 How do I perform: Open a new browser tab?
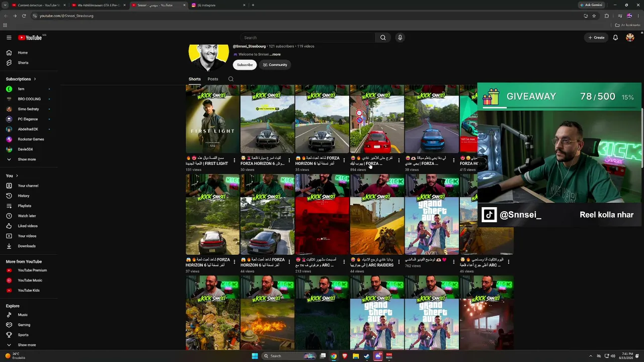(253, 5)
